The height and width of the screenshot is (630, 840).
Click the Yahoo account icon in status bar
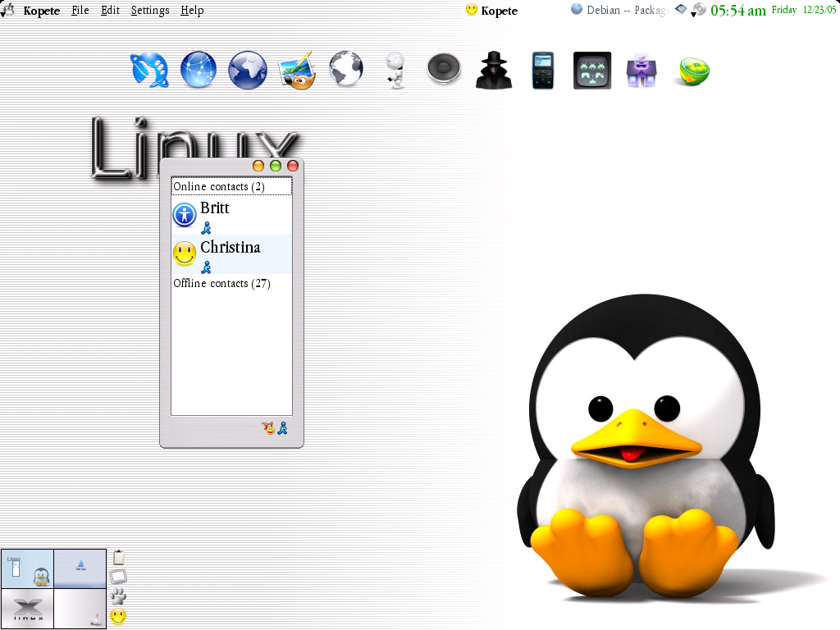point(268,428)
